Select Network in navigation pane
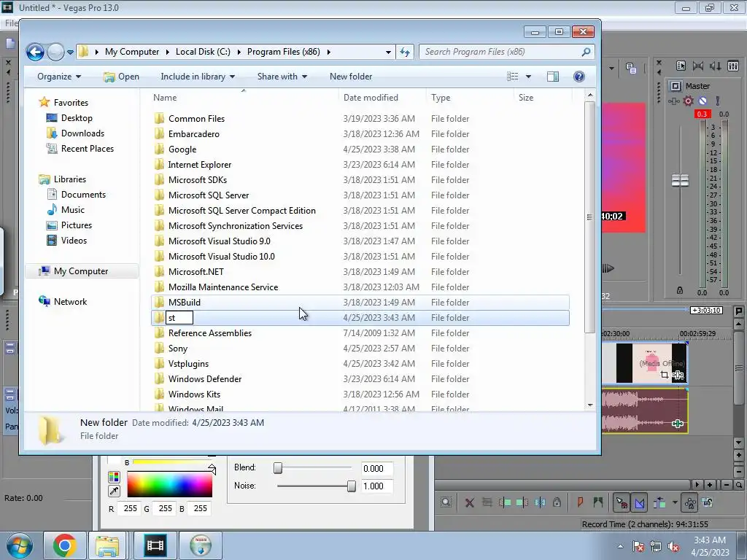Screen dimensions: 747x560 [x=70, y=301]
